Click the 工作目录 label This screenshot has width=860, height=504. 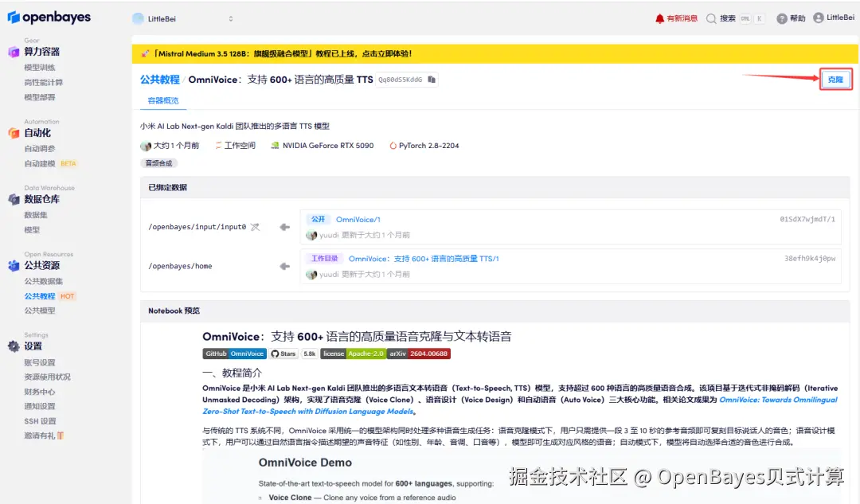click(324, 259)
